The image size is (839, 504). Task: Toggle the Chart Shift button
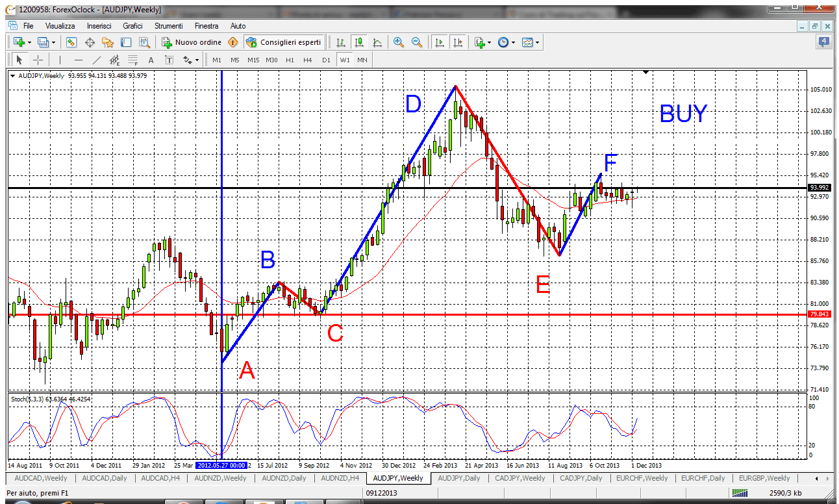[458, 42]
